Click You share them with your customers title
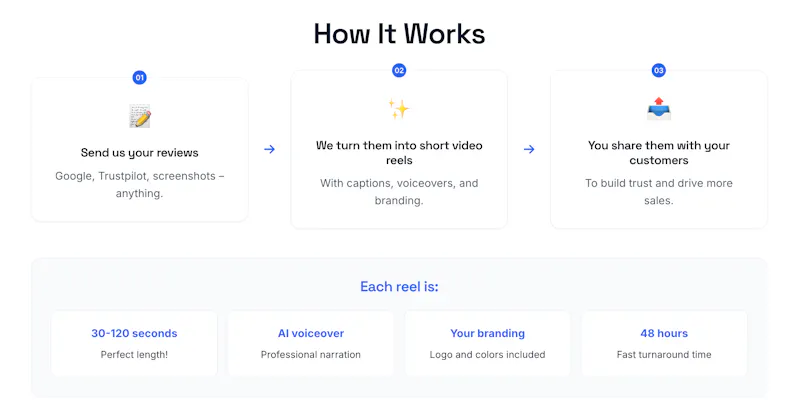Image resolution: width=800 pixels, height=417 pixels. click(x=659, y=153)
